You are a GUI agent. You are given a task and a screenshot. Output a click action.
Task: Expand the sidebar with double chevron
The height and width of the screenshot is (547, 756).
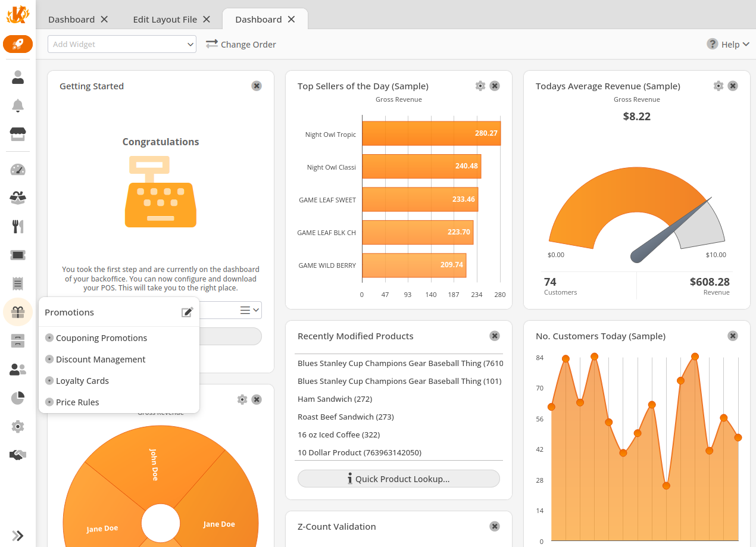(x=18, y=536)
